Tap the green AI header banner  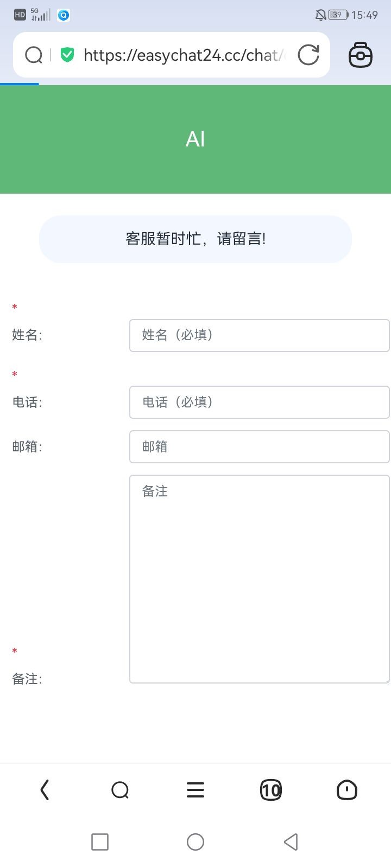click(195, 139)
